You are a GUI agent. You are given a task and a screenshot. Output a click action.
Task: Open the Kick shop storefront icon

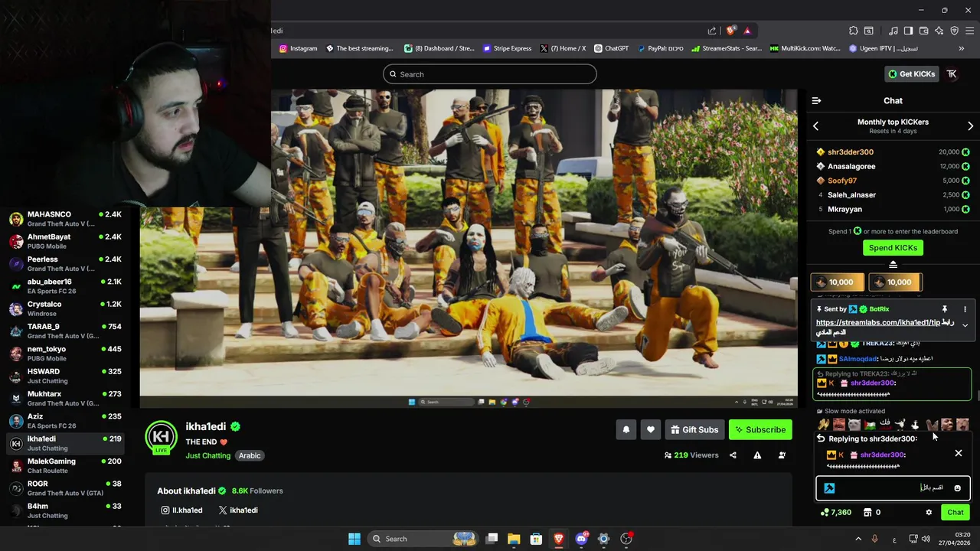867,513
